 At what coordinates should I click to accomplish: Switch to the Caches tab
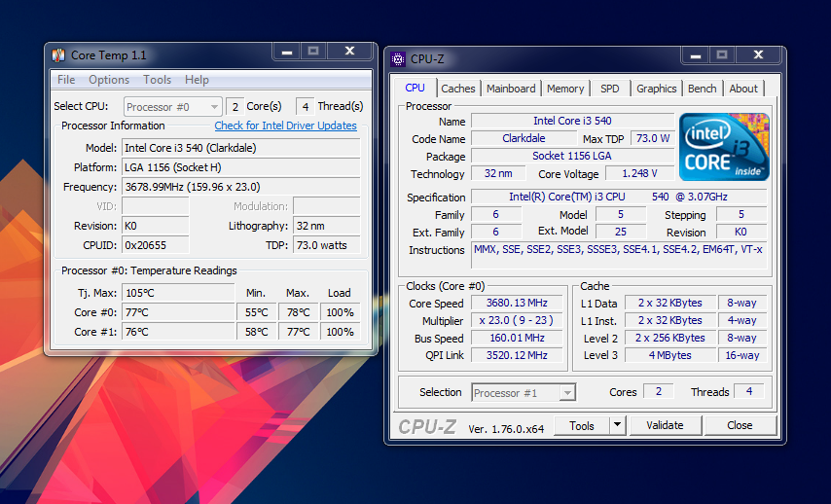click(x=458, y=89)
